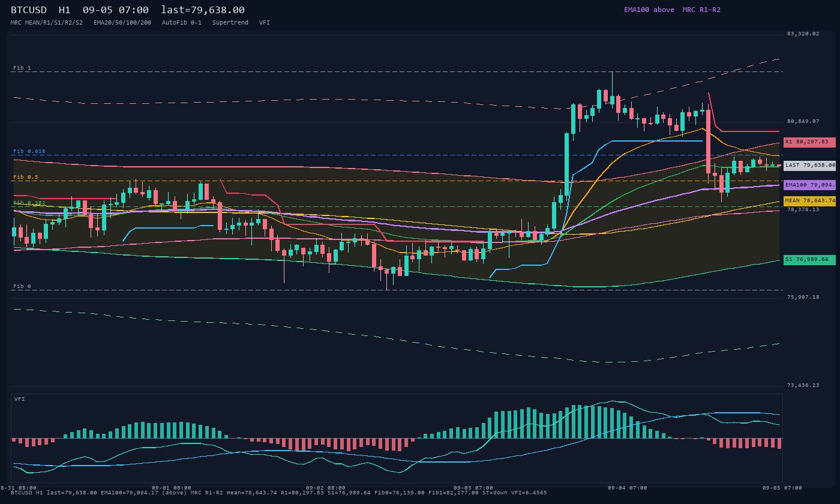Click the EMA100 above status text
This screenshot has width=840, height=504.
coord(649,10)
